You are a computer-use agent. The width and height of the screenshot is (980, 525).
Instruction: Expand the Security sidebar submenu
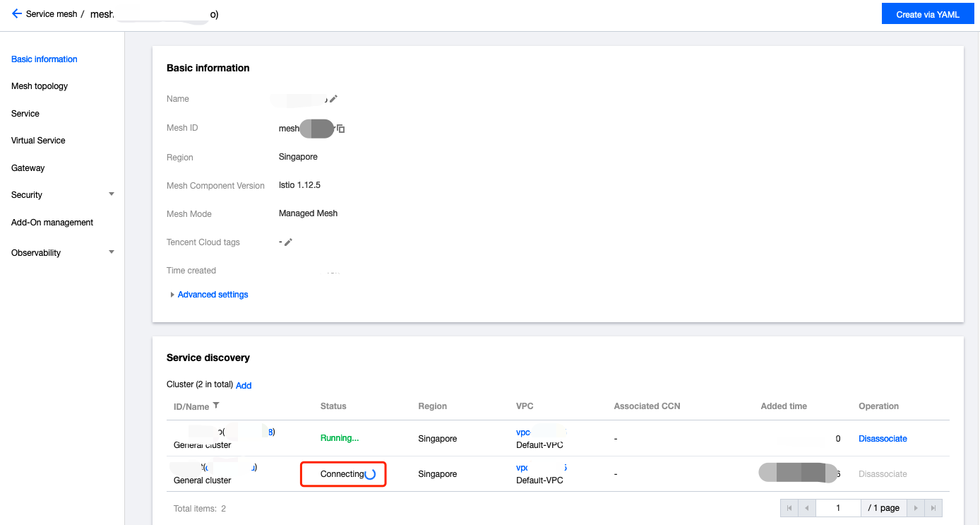click(x=112, y=194)
